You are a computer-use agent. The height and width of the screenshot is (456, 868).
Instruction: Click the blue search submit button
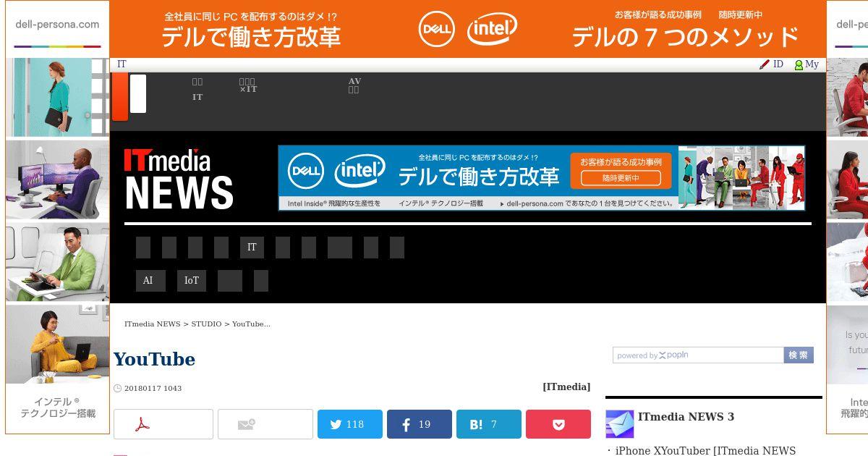(x=799, y=355)
